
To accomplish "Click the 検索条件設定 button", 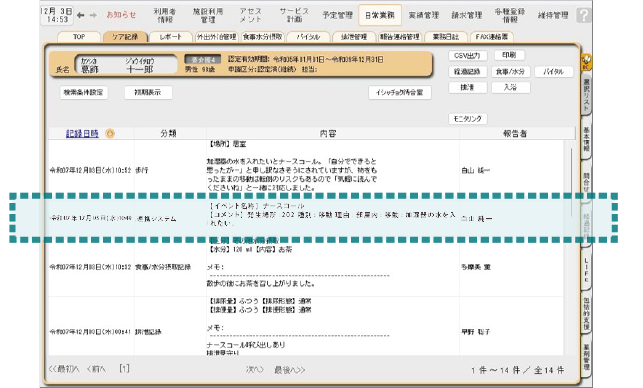I will click(84, 92).
